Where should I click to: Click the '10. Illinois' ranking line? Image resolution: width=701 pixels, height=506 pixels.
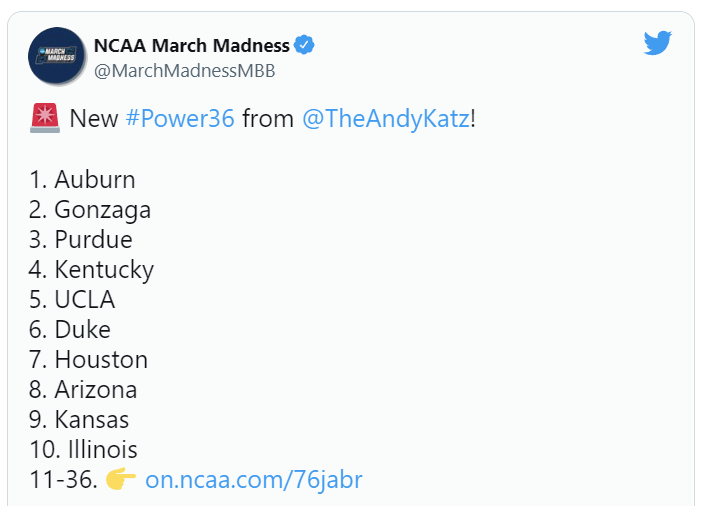coord(84,450)
